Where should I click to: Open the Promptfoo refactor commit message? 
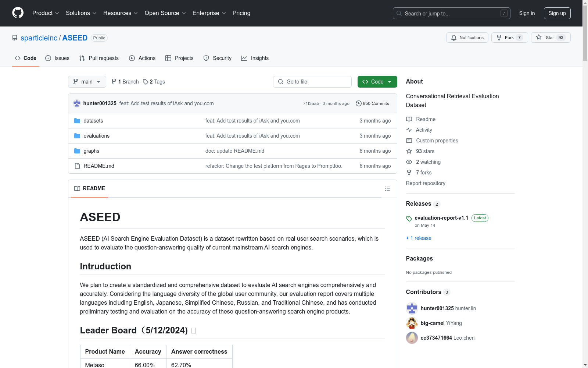coord(274,166)
